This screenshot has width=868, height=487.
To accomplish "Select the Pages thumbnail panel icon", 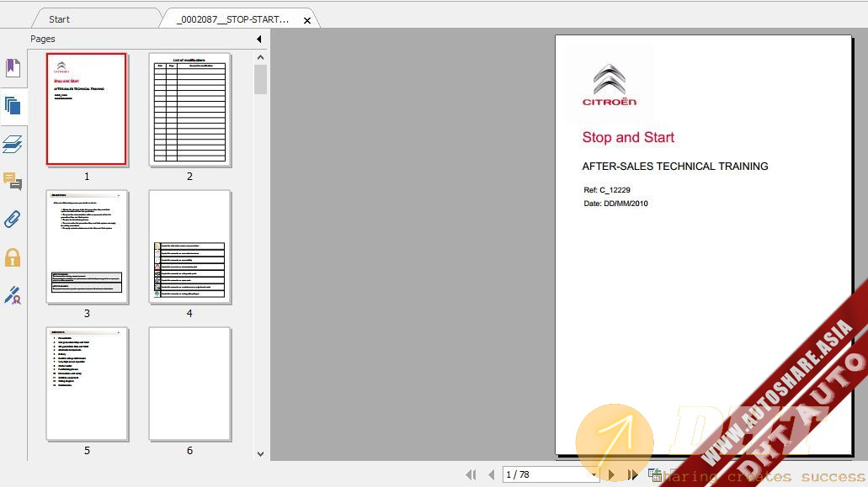I will coord(13,106).
